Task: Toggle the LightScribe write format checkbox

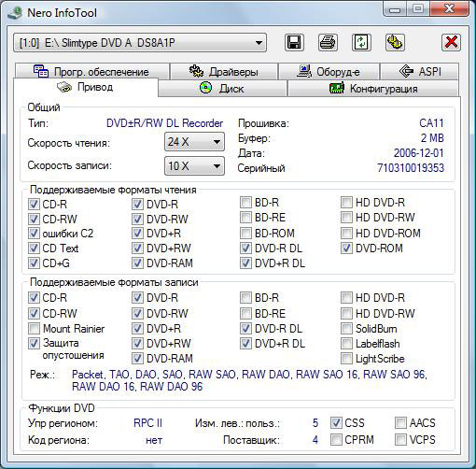Action: [346, 359]
